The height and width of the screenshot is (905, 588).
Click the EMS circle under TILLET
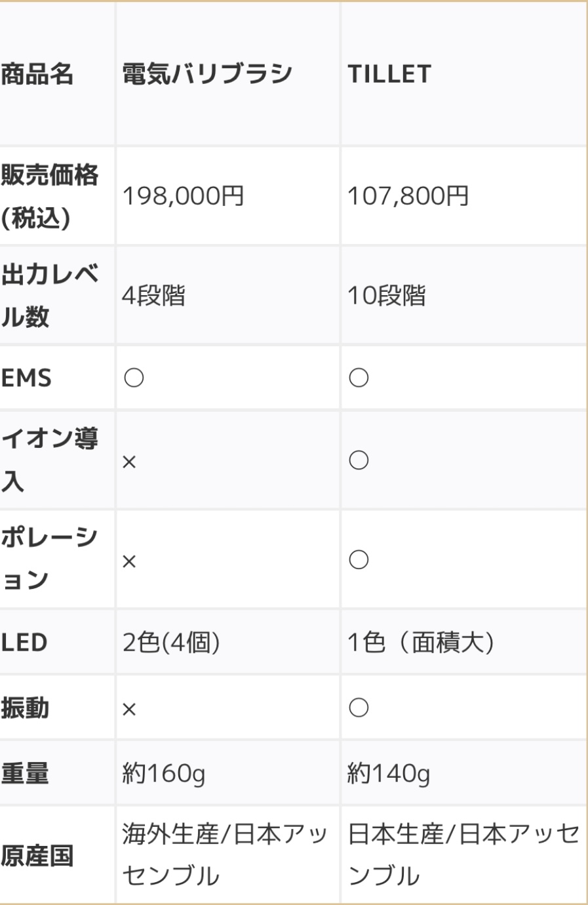click(359, 378)
